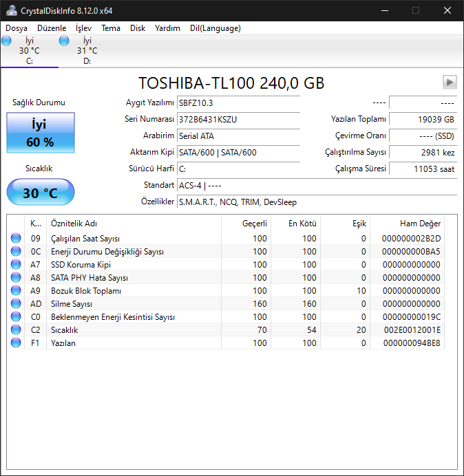Click the Arabirim field Serial ATA

(x=238, y=136)
